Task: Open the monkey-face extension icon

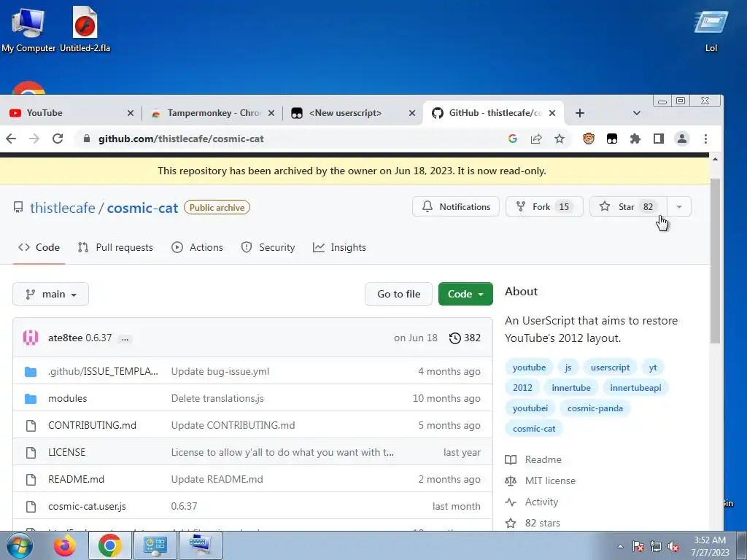Action: (589, 139)
